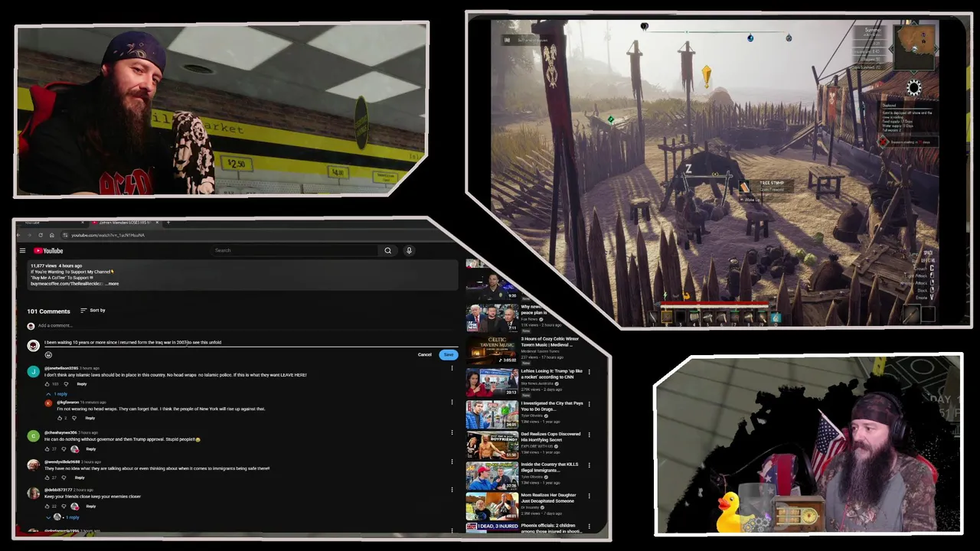Image resolution: width=980 pixels, height=551 pixels.
Task: Like the debbi573177 comment
Action: tap(47, 506)
